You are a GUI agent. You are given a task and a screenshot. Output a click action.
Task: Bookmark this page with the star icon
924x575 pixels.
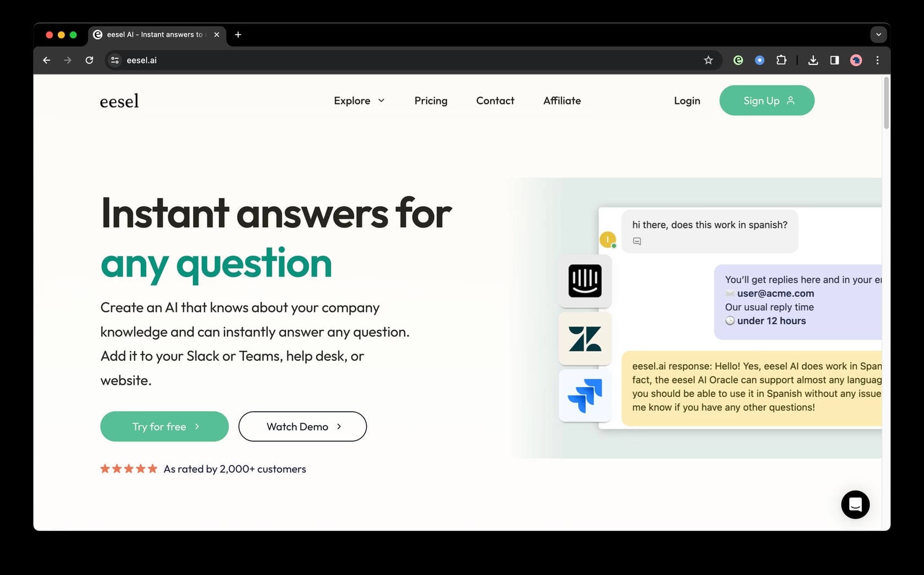click(x=708, y=60)
